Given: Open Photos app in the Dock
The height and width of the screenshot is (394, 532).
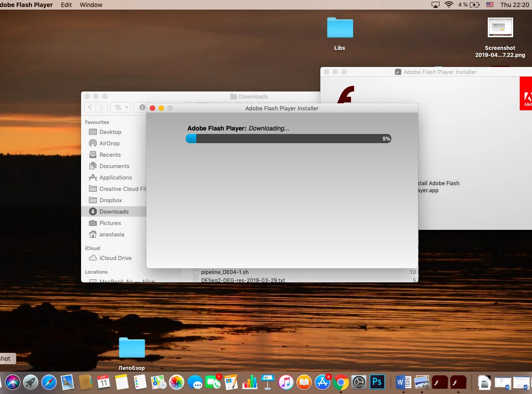Looking at the screenshot, I should click(x=177, y=382).
